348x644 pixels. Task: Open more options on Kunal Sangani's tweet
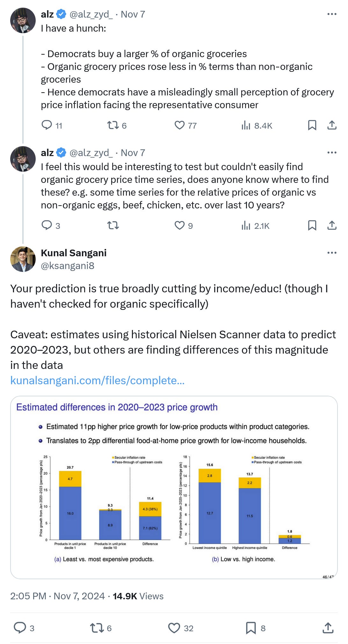(x=332, y=253)
